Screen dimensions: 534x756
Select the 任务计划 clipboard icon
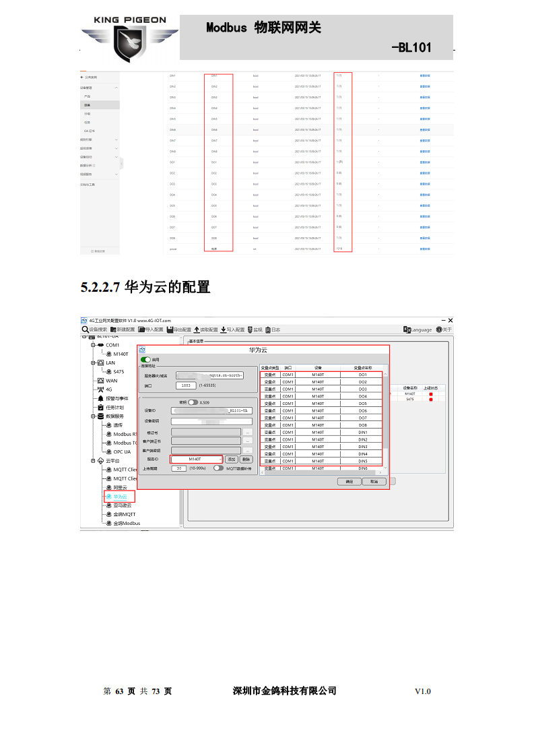[101, 408]
